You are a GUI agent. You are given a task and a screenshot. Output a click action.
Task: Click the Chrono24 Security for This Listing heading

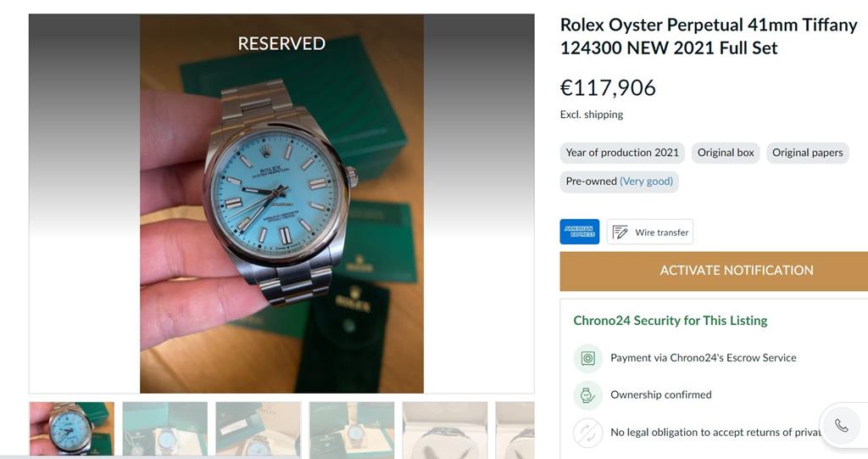pyautogui.click(x=670, y=321)
